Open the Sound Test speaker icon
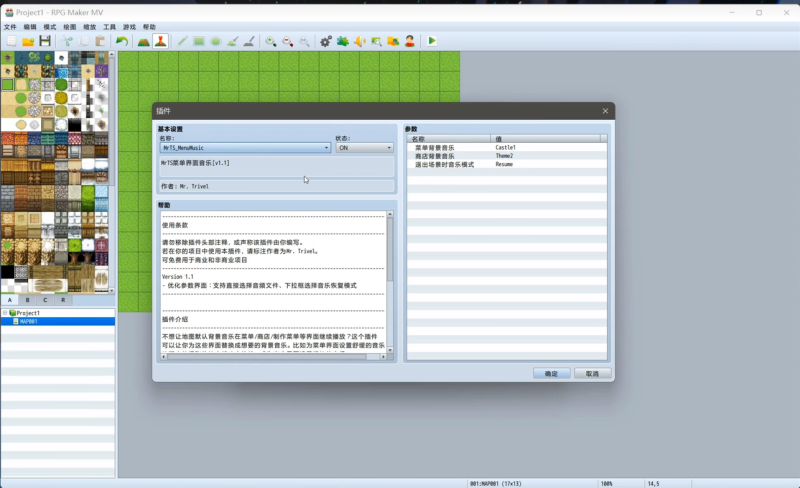This screenshot has width=800, height=488. click(360, 41)
